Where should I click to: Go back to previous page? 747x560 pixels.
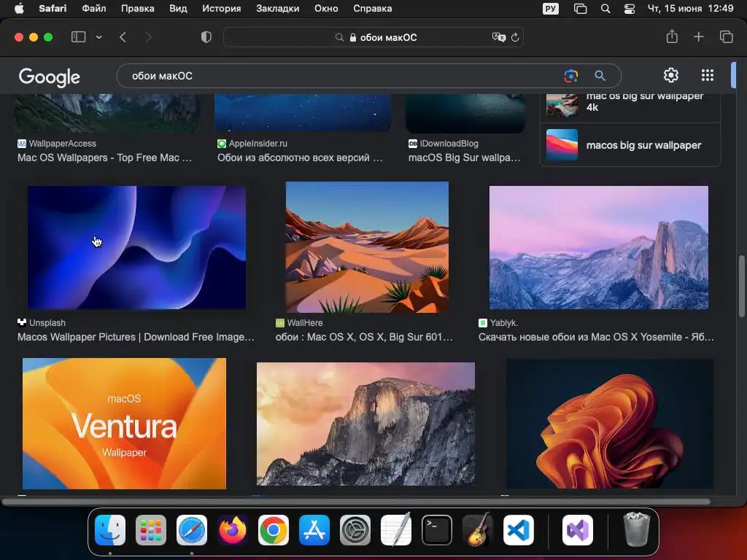pyautogui.click(x=123, y=37)
